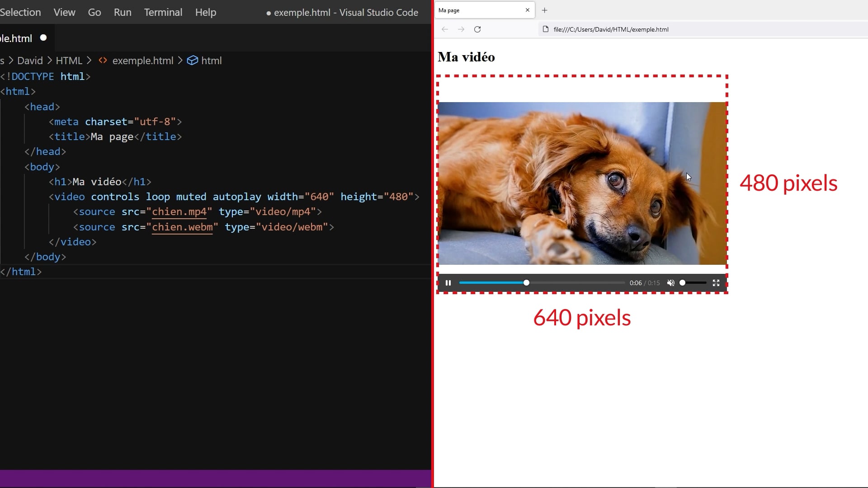Viewport: 868px width, 488px height.
Task: Click the browser back arrow
Action: pyautogui.click(x=445, y=29)
